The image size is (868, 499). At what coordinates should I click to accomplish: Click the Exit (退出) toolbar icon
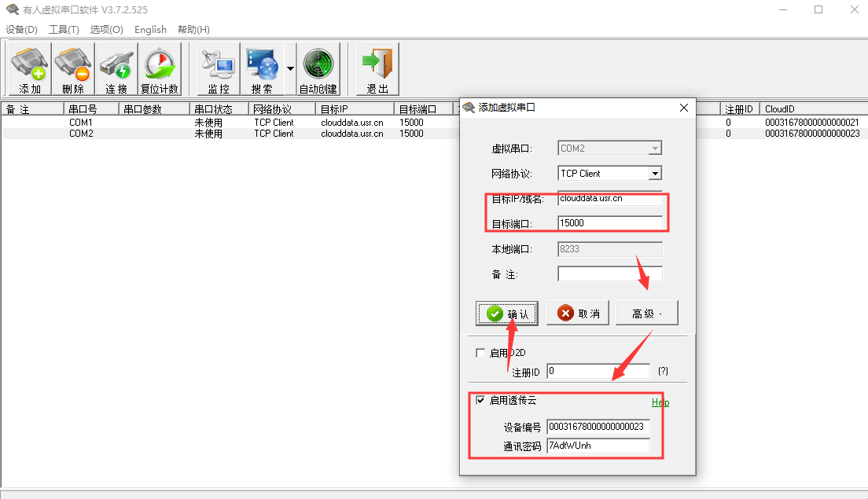click(x=377, y=70)
